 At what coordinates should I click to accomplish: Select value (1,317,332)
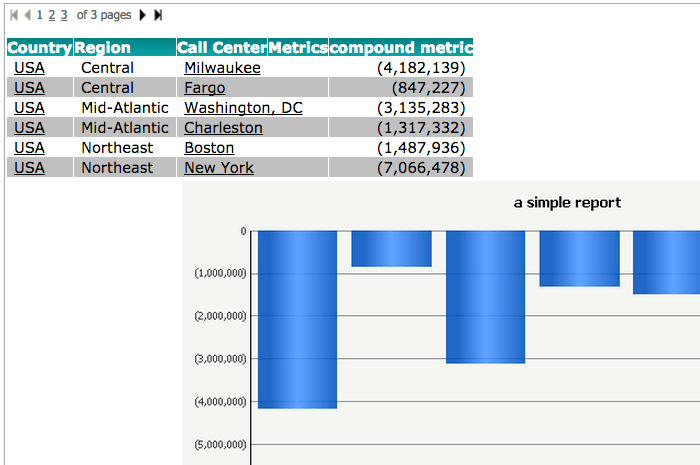coord(421,128)
